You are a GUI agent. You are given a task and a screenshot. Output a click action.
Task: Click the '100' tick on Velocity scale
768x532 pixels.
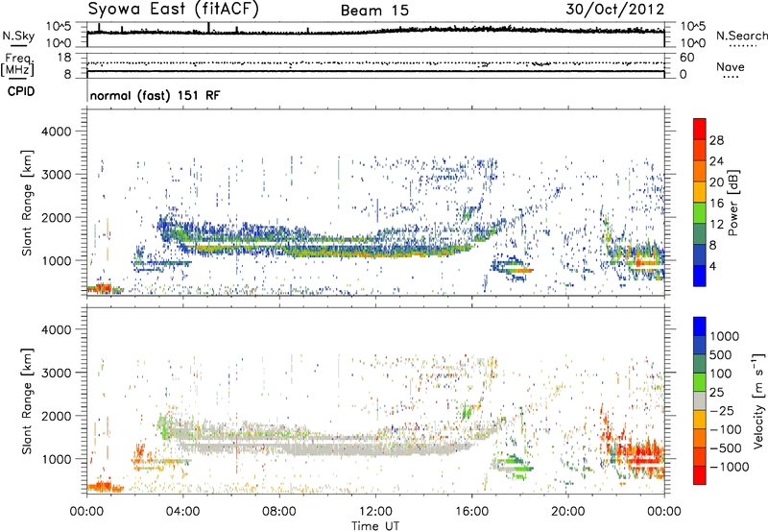point(721,374)
